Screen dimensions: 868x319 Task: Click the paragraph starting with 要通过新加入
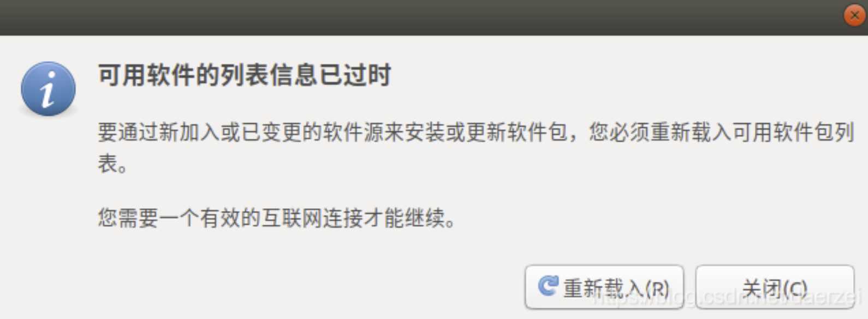pyautogui.click(x=476, y=147)
